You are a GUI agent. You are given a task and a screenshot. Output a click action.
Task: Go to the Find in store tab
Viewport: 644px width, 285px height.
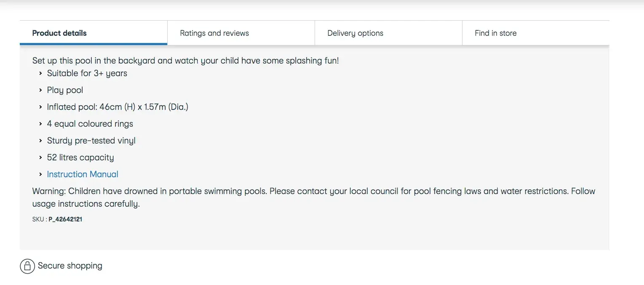tap(495, 33)
